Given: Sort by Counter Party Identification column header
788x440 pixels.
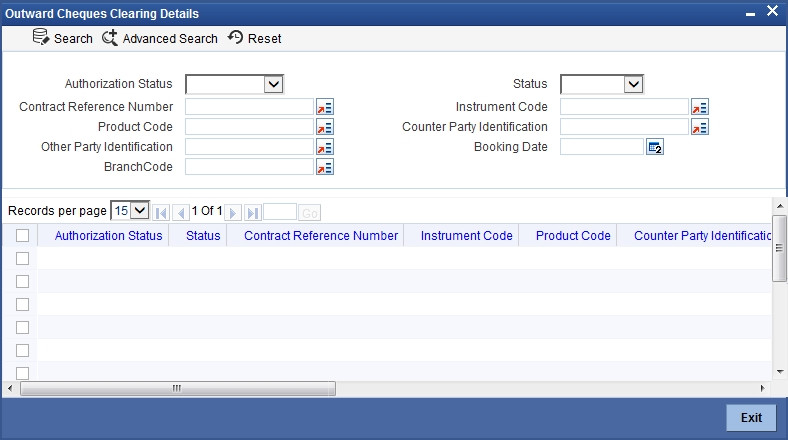Looking at the screenshot, I should coord(703,236).
